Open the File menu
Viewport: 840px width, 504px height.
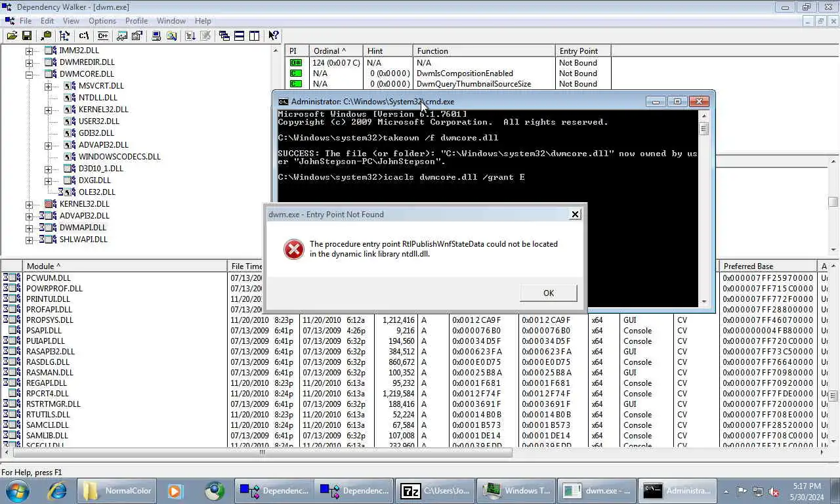tap(26, 21)
